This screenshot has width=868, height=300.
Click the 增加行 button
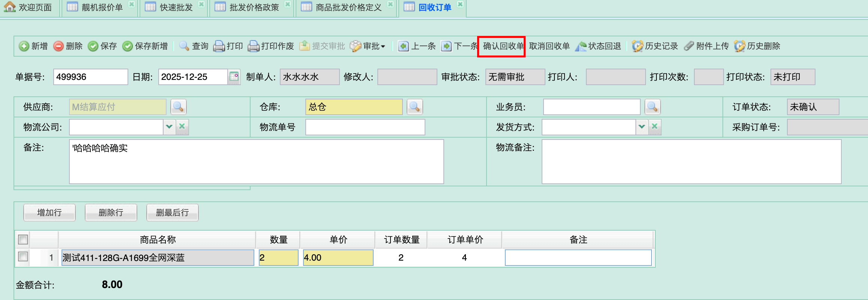[50, 213]
